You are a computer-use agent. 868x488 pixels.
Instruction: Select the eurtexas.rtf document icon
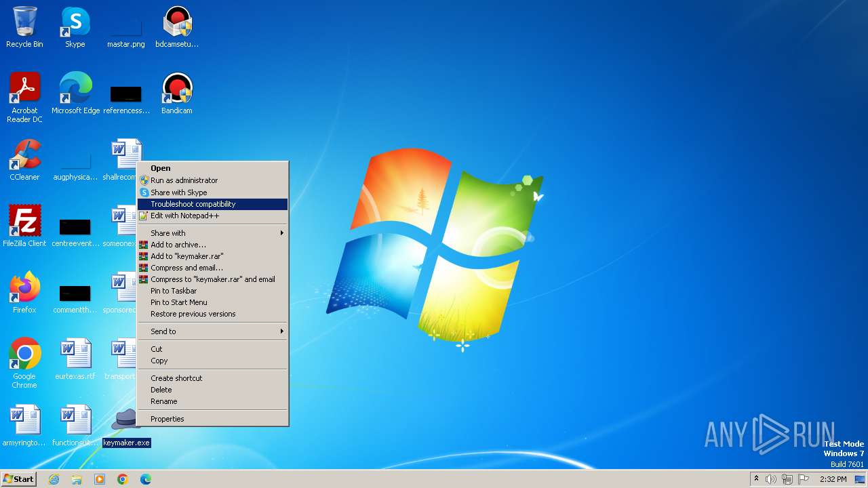tap(75, 359)
